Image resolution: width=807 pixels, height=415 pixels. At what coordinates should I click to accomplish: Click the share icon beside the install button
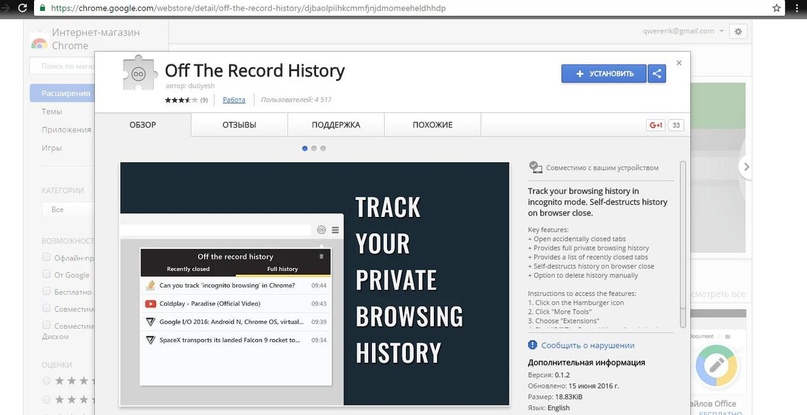pos(657,73)
